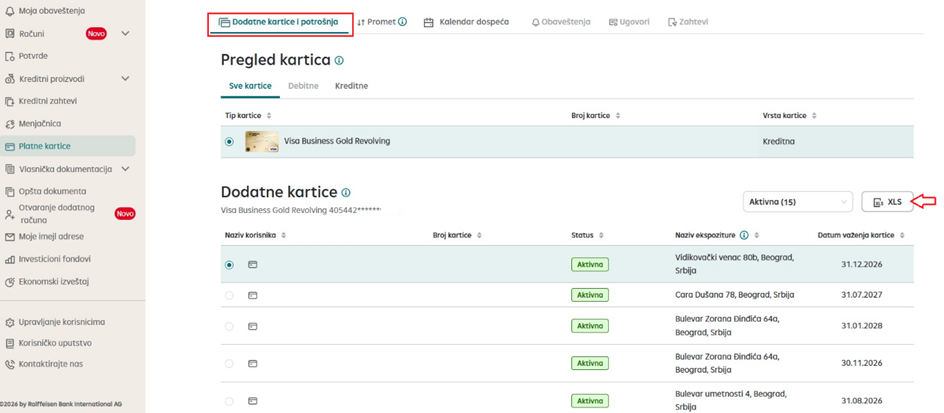Select radio button in row expiring 31.01.2028
The width and height of the screenshot is (944, 413).
point(229,326)
